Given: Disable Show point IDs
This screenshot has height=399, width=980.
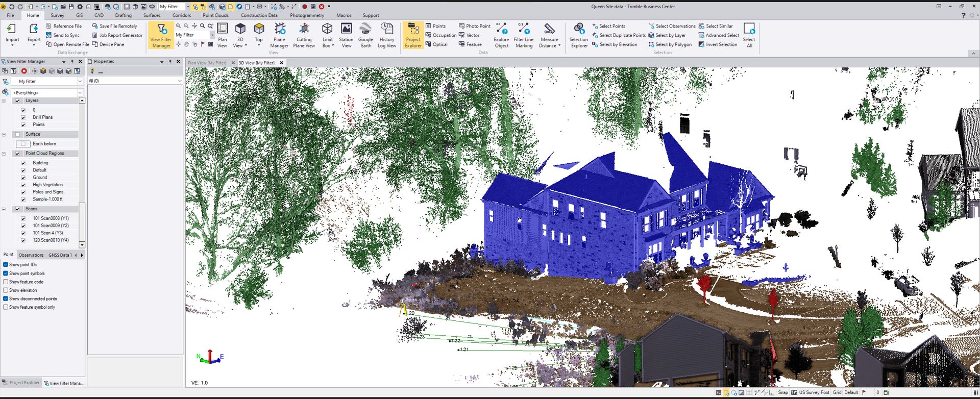Looking at the screenshot, I should click(x=6, y=264).
